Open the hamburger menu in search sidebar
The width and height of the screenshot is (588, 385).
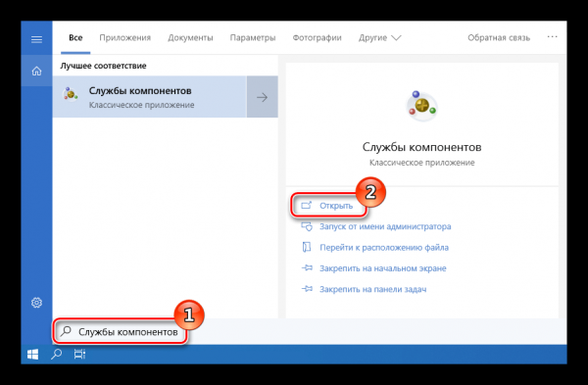pos(36,39)
